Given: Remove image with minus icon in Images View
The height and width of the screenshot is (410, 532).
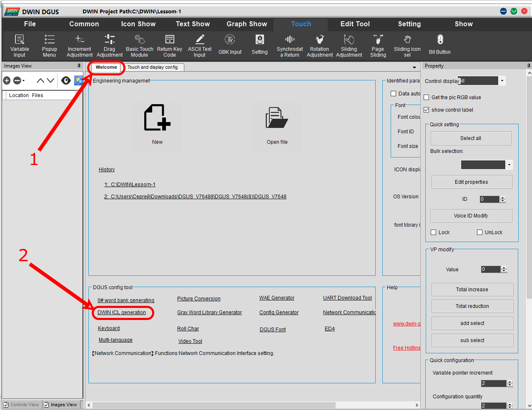Looking at the screenshot, I should (x=17, y=80).
